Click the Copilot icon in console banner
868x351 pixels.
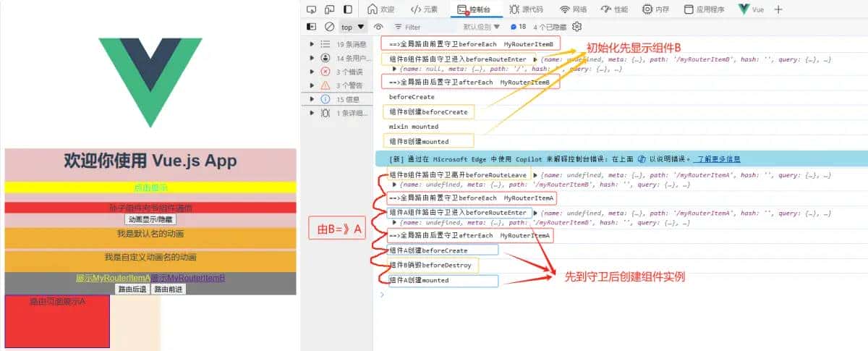click(x=642, y=159)
